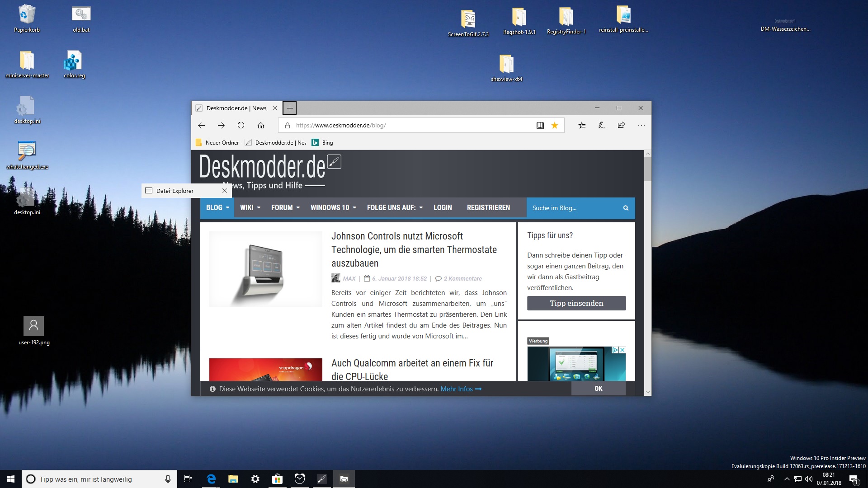The height and width of the screenshot is (488, 868).
Task: Open Reading view in the address bar
Action: [540, 126]
